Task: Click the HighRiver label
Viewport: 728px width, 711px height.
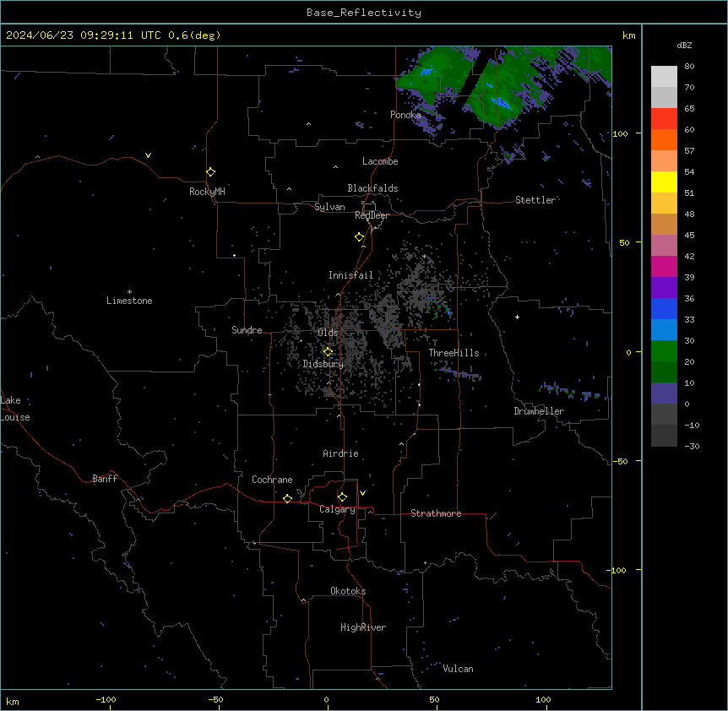Action: click(363, 627)
